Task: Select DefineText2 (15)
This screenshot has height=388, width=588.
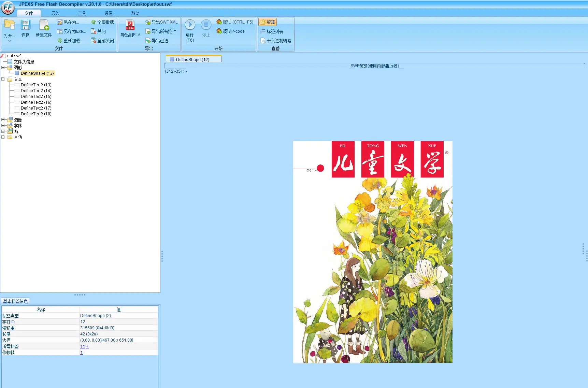Action: coord(36,97)
